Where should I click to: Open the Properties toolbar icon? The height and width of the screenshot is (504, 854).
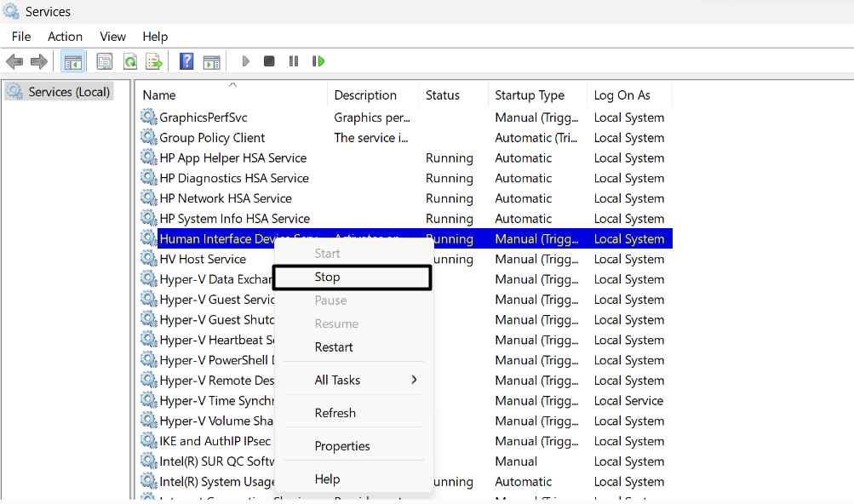coord(104,61)
